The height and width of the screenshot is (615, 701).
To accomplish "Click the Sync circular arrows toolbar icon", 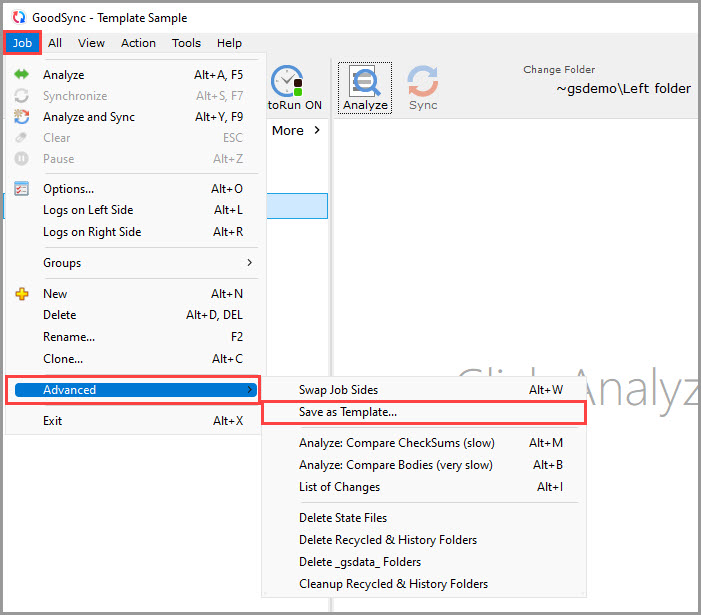I will point(422,81).
